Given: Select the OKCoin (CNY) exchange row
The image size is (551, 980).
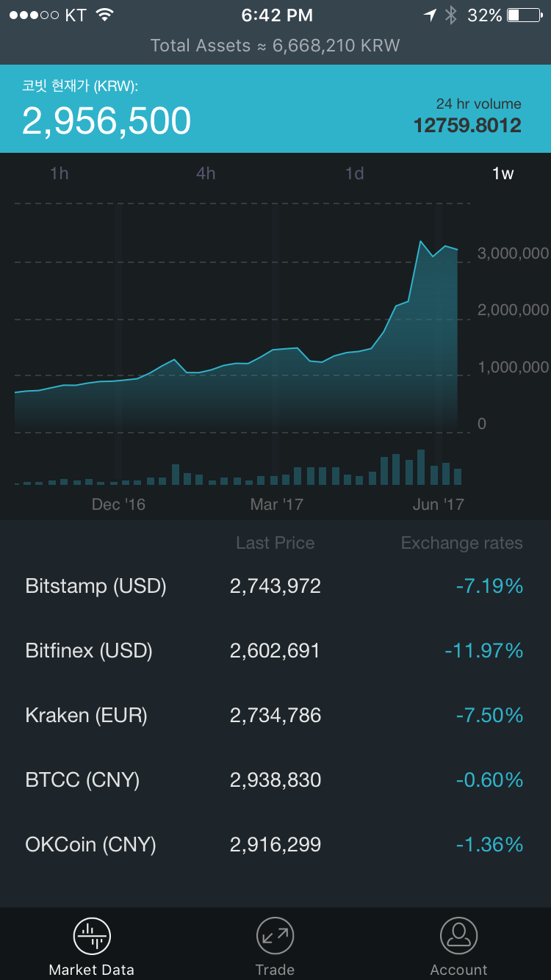Looking at the screenshot, I should (x=275, y=844).
